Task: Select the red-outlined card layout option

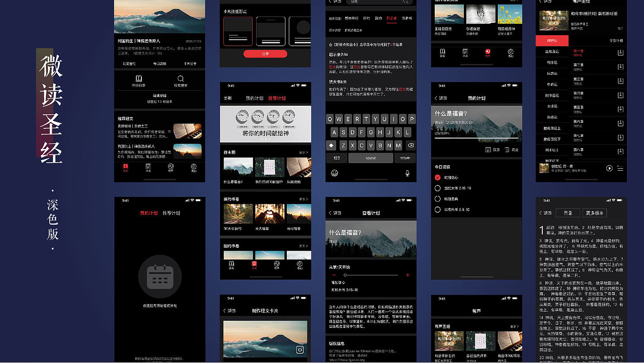Action: click(237, 31)
